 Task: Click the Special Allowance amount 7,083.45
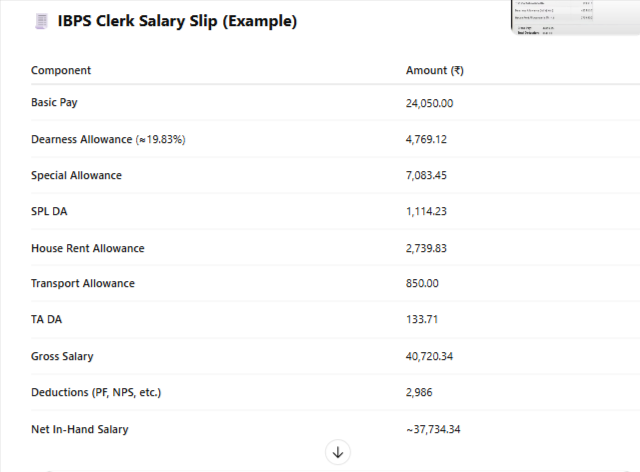[426, 176]
